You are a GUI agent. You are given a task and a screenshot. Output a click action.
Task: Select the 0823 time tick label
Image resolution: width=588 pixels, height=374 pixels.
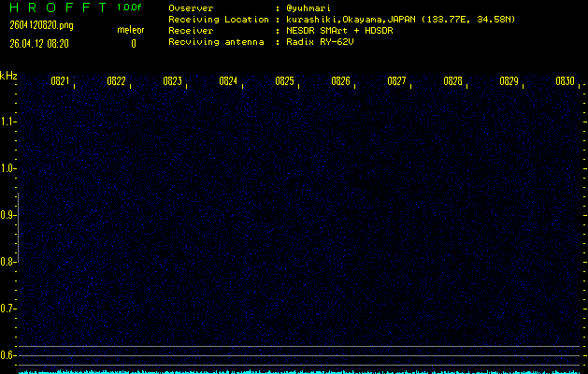tap(172, 81)
